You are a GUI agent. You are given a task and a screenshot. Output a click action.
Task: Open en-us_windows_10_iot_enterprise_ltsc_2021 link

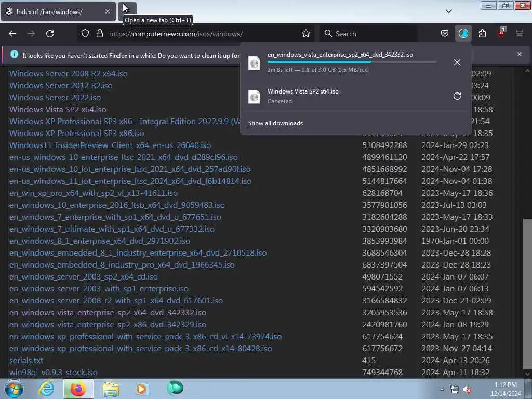point(130,169)
